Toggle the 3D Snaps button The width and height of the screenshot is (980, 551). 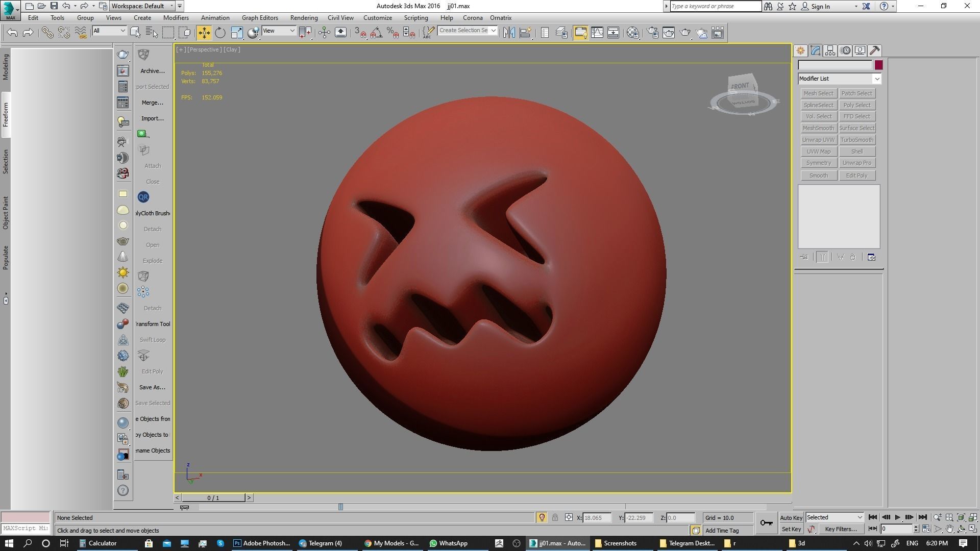pos(360,33)
